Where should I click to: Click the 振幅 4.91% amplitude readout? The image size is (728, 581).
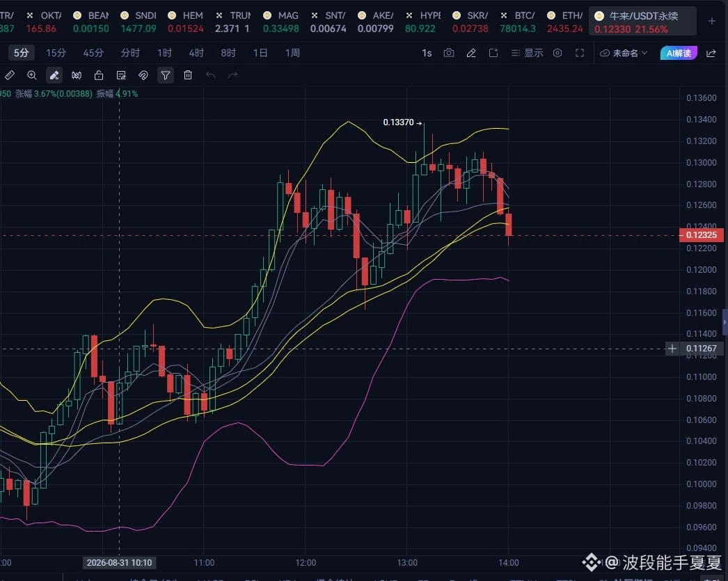tap(117, 94)
